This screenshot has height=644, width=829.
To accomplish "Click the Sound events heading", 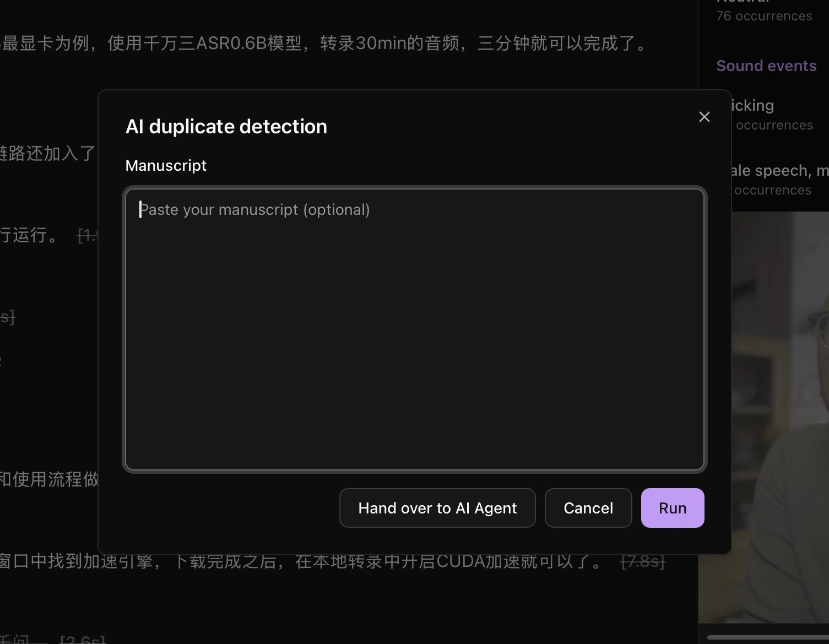I will (x=766, y=66).
